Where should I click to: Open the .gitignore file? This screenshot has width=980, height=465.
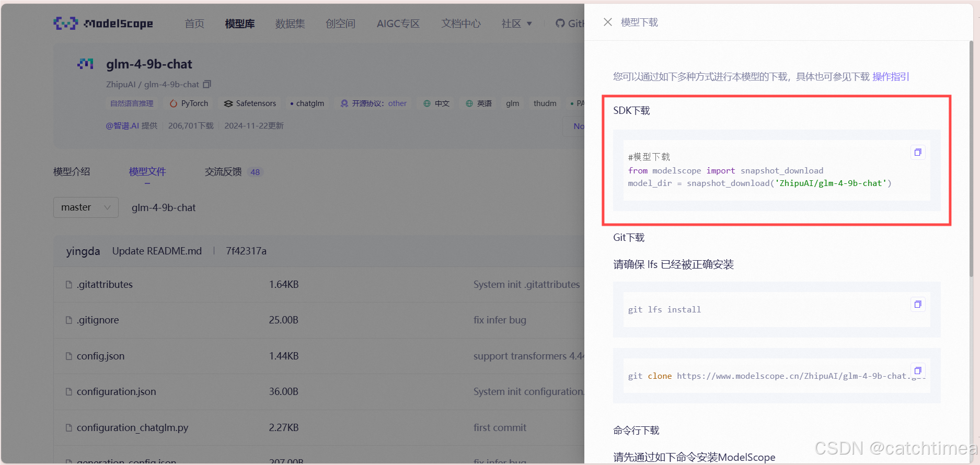click(x=98, y=320)
